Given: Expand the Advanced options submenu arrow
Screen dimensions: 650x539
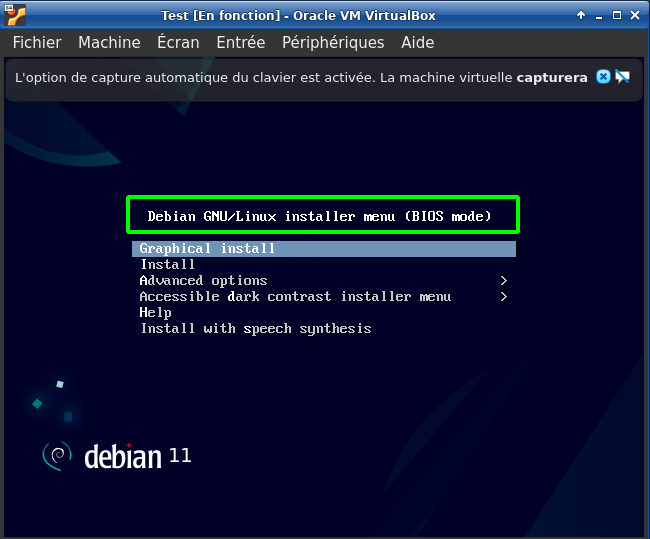Looking at the screenshot, I should coord(504,281).
